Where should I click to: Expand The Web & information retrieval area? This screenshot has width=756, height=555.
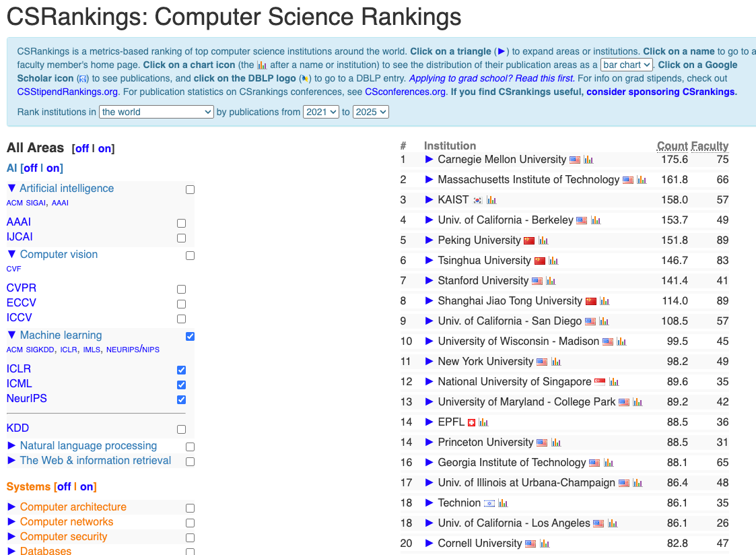(x=11, y=461)
